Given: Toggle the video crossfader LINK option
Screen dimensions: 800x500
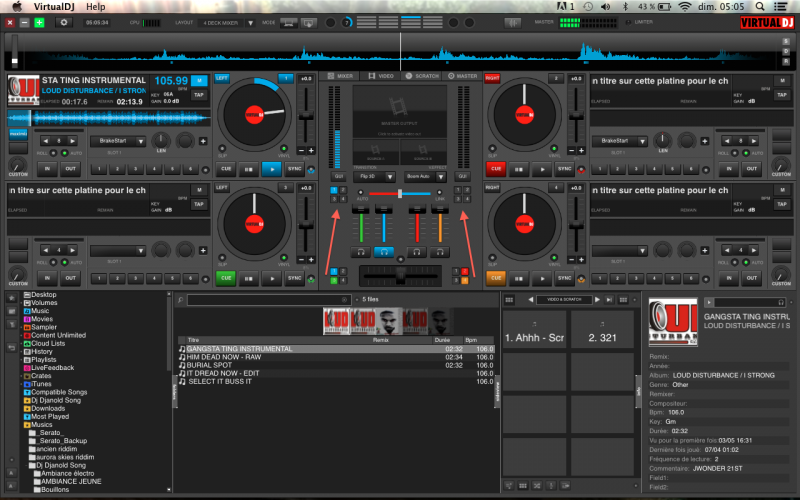Looking at the screenshot, I should pos(439,193).
